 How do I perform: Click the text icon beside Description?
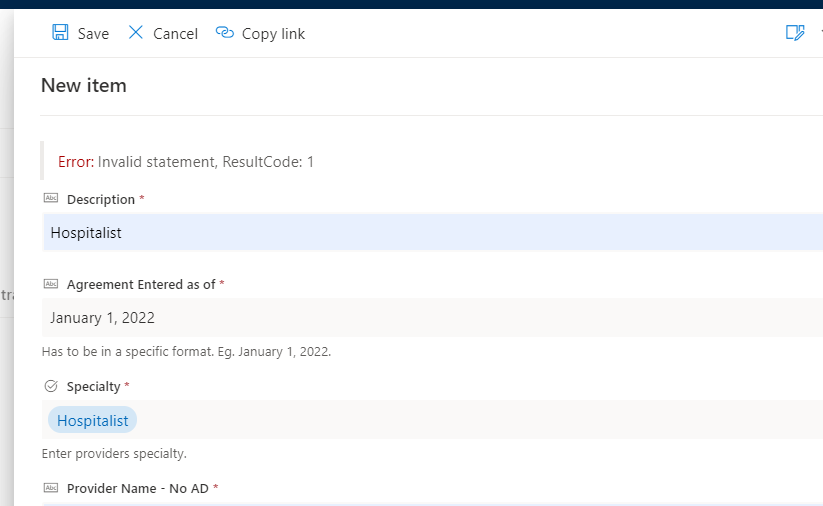point(51,199)
